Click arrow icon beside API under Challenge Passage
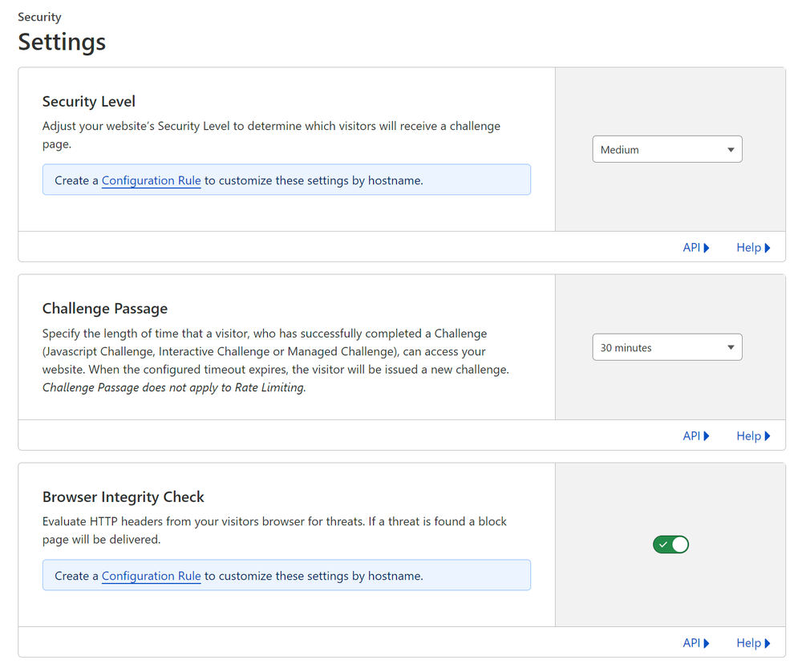 coord(707,436)
